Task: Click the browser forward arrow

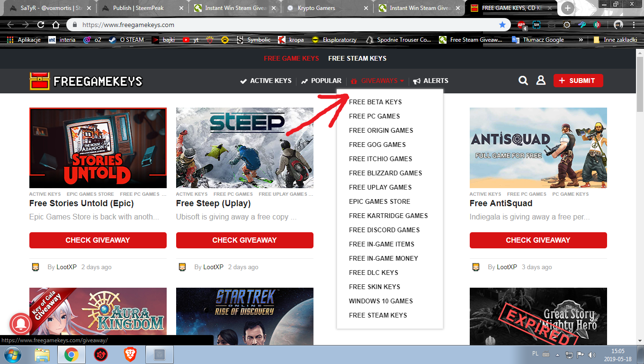Action: (x=26, y=25)
